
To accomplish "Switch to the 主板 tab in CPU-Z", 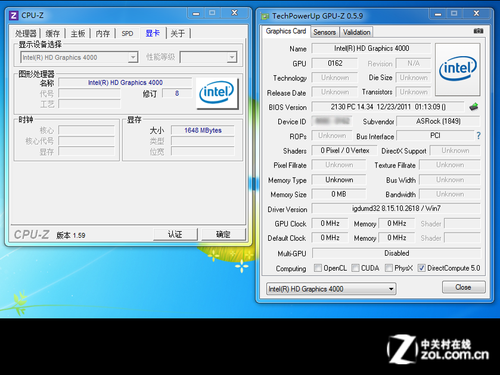I will pos(78,33).
